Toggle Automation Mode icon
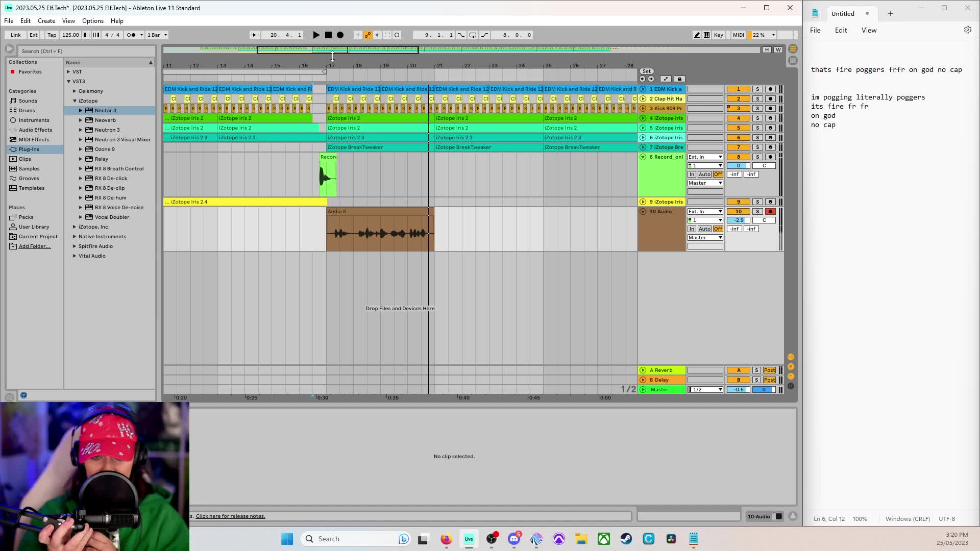Screen dimensions: 980x551 pyautogui.click(x=666, y=79)
